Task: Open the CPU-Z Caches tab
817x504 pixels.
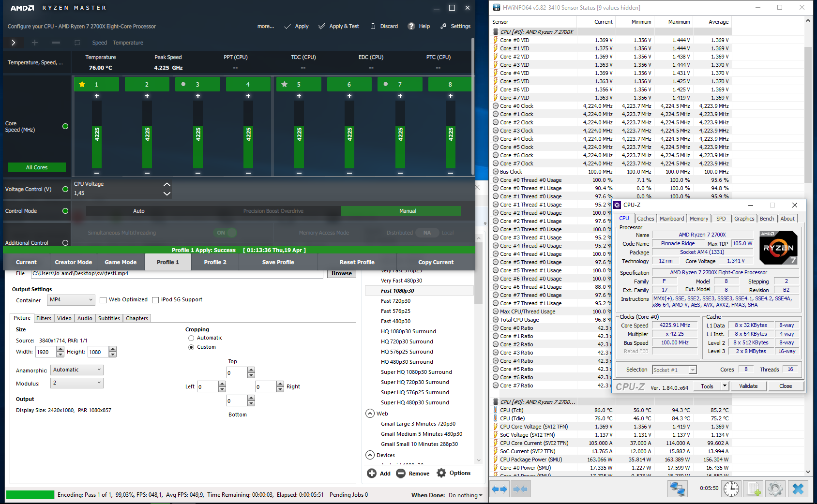Action: [x=645, y=219]
